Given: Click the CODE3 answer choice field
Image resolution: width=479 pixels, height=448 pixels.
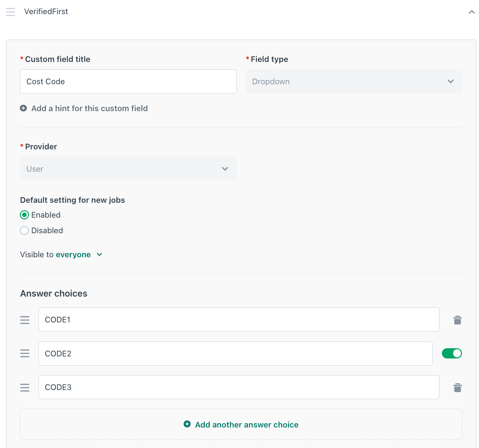Looking at the screenshot, I should tap(239, 387).
